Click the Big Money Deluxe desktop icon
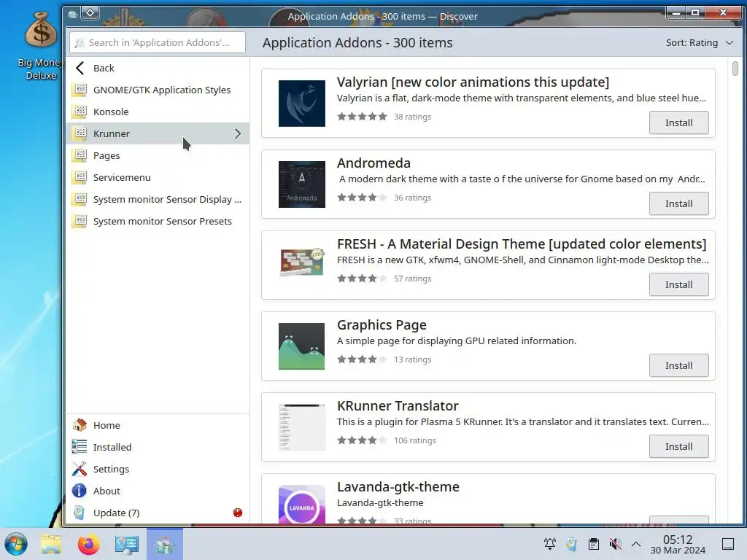 [x=41, y=47]
